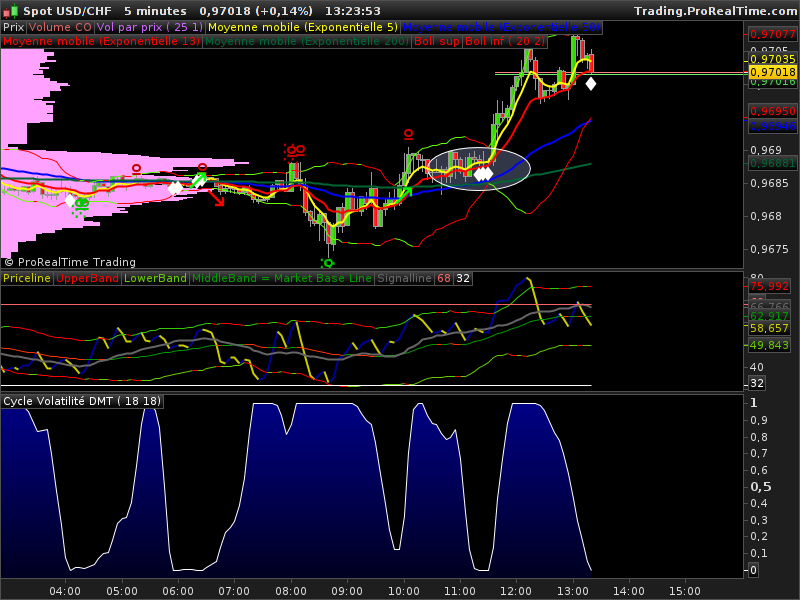Click the red 0,97077 price tag
Viewport: 800px width, 600px height.
point(772,34)
